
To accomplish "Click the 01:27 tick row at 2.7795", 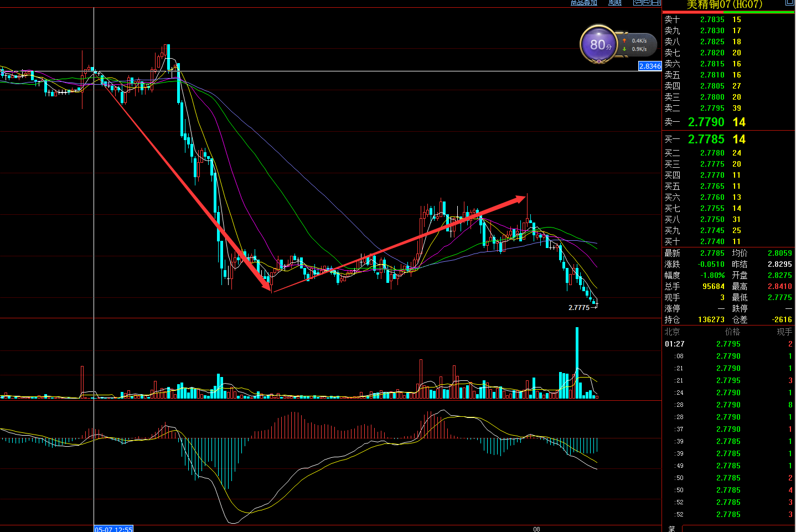I will (x=728, y=344).
